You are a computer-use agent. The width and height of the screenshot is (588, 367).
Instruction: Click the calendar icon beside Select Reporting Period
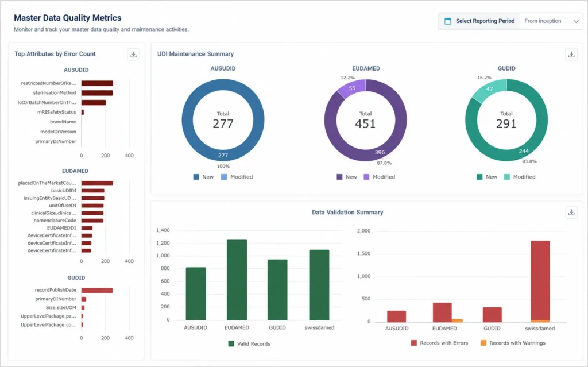pyautogui.click(x=447, y=21)
